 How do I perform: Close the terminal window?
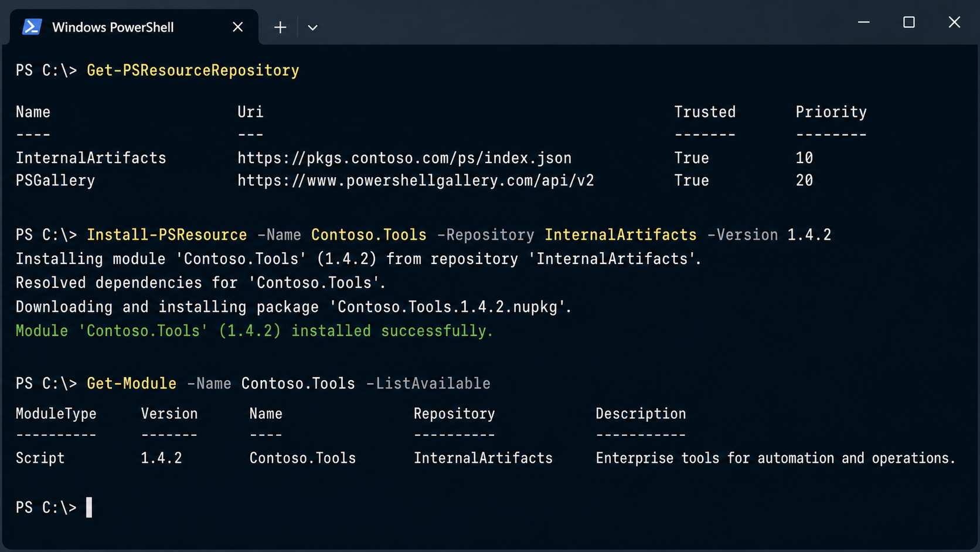954,22
